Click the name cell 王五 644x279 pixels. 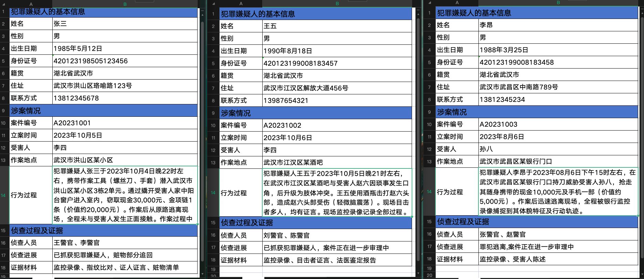coord(337,26)
